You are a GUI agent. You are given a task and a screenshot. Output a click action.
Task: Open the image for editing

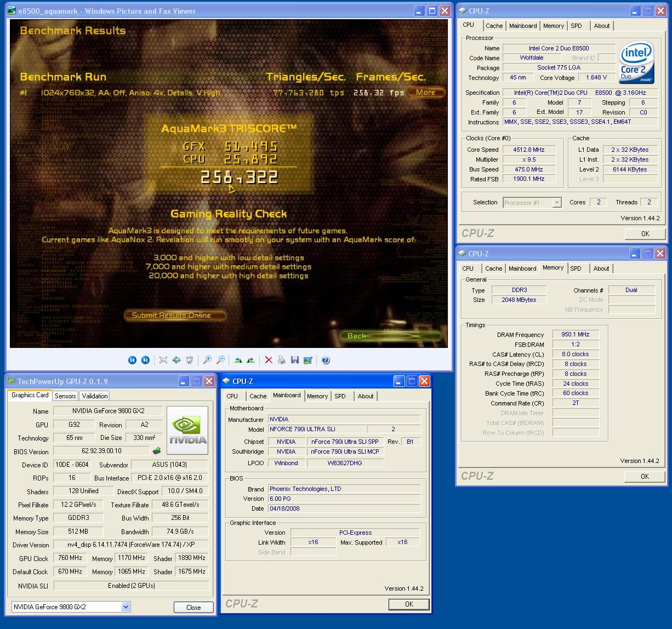pos(307,360)
